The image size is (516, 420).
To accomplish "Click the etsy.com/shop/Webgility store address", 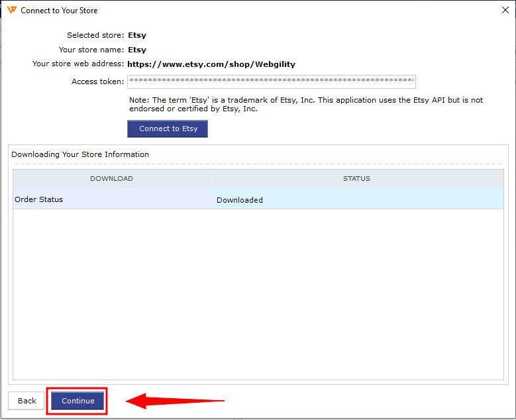I will pyautogui.click(x=211, y=64).
